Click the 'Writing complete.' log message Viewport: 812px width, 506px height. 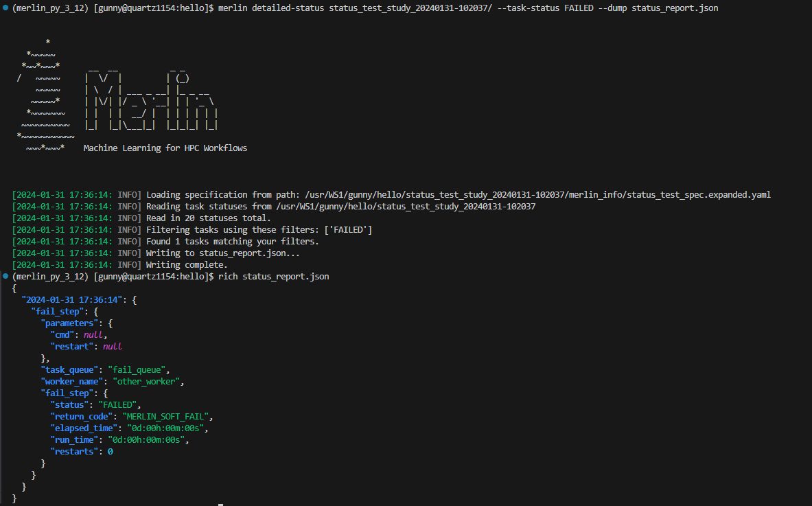click(x=187, y=264)
